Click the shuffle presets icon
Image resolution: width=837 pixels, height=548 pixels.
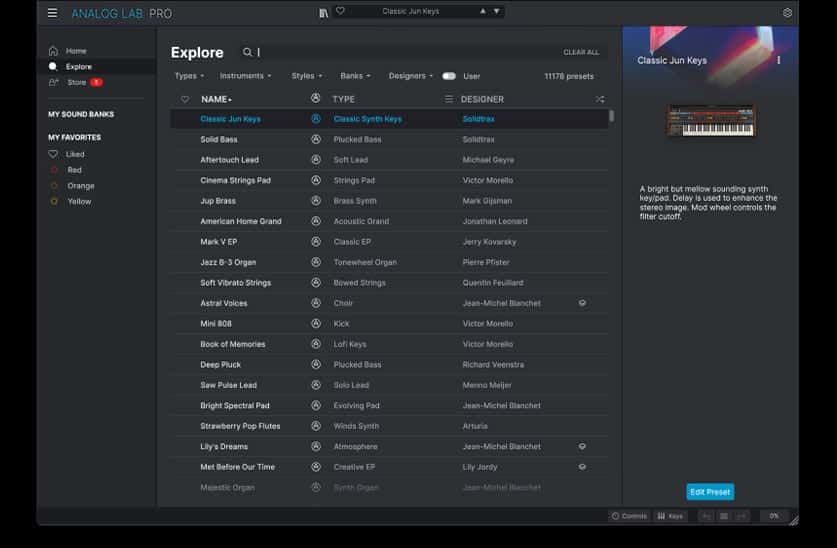click(x=599, y=99)
